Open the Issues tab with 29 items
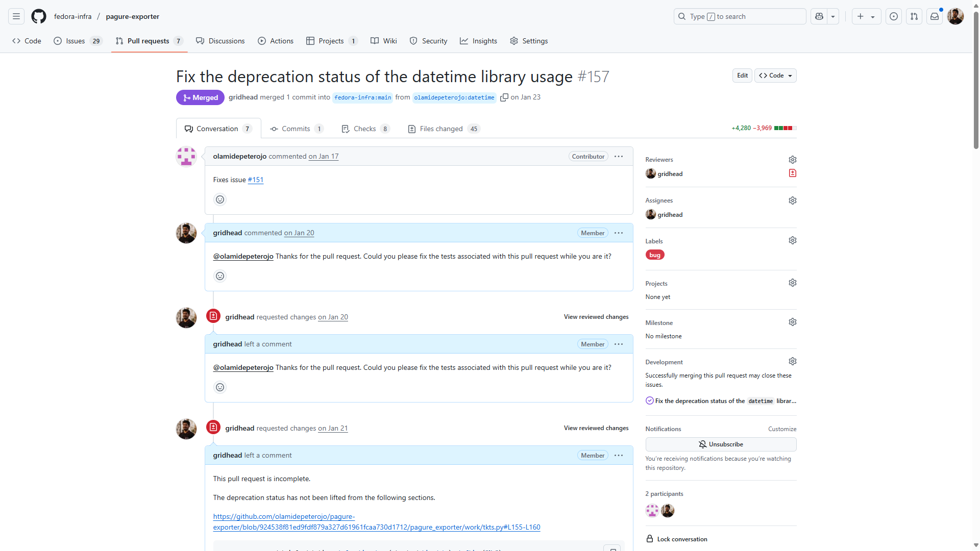980x551 pixels. pos(78,41)
